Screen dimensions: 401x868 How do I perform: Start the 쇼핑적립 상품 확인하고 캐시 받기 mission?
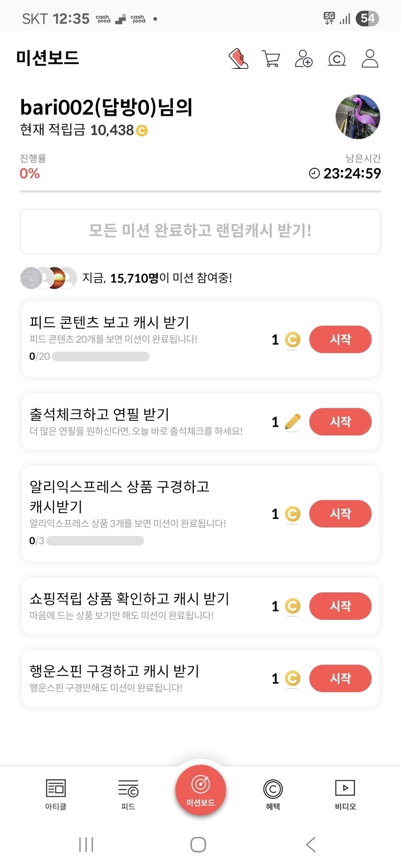pyautogui.click(x=340, y=606)
